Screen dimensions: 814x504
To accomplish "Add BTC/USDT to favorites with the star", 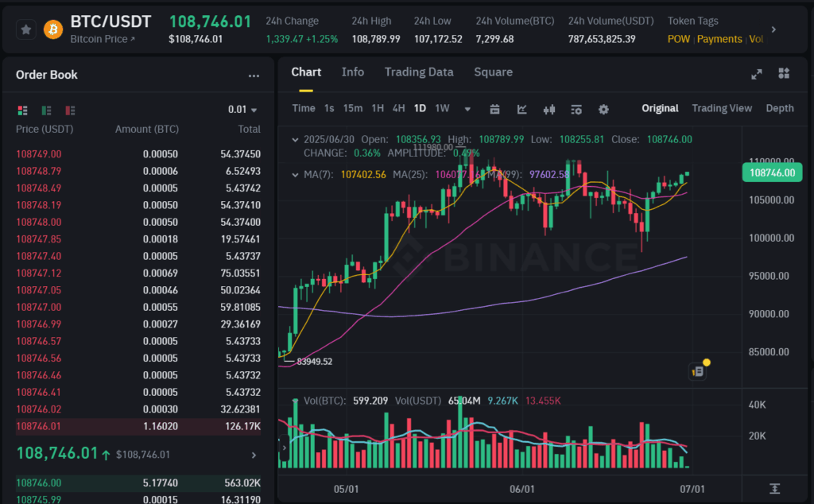I will click(x=26, y=29).
